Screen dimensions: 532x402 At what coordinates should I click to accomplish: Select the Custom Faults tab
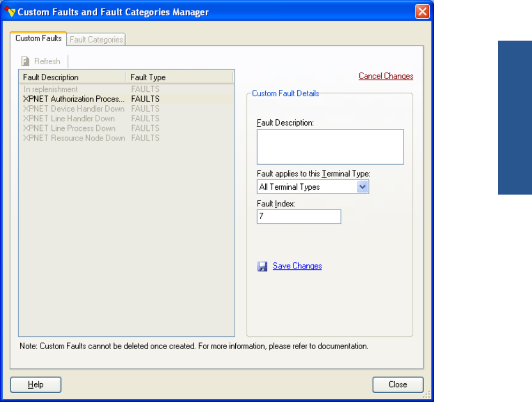38,38
